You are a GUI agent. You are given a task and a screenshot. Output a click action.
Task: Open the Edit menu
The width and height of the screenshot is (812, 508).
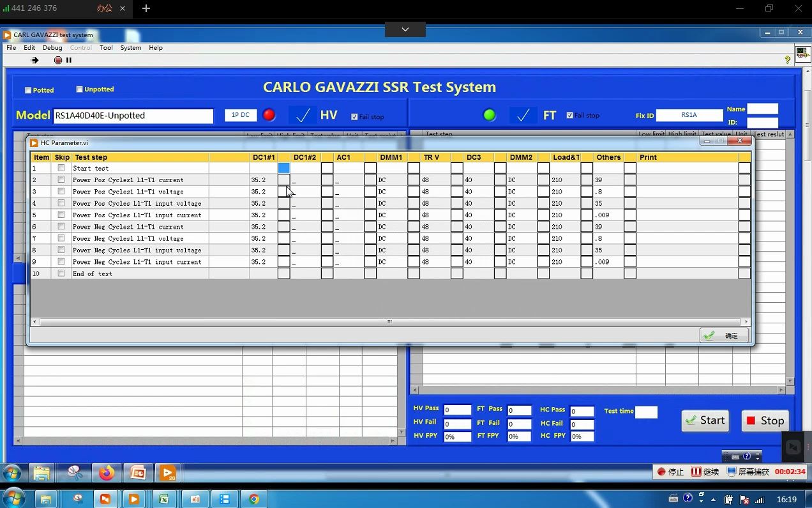click(29, 48)
